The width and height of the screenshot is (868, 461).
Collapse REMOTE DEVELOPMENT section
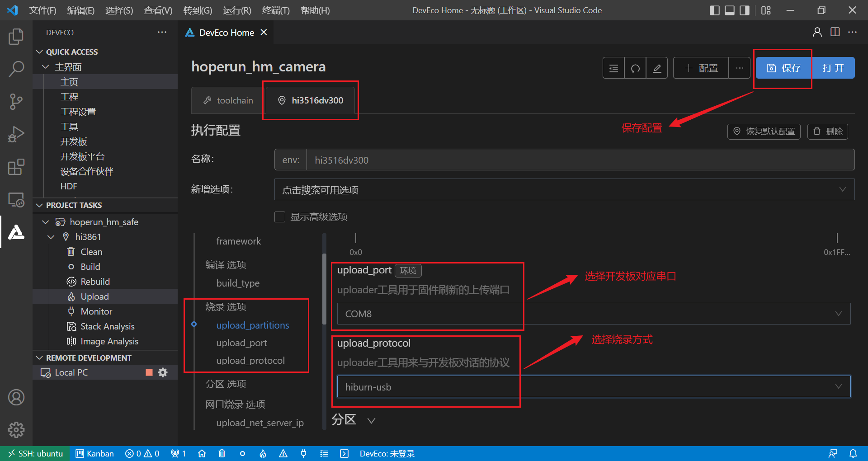click(x=39, y=358)
